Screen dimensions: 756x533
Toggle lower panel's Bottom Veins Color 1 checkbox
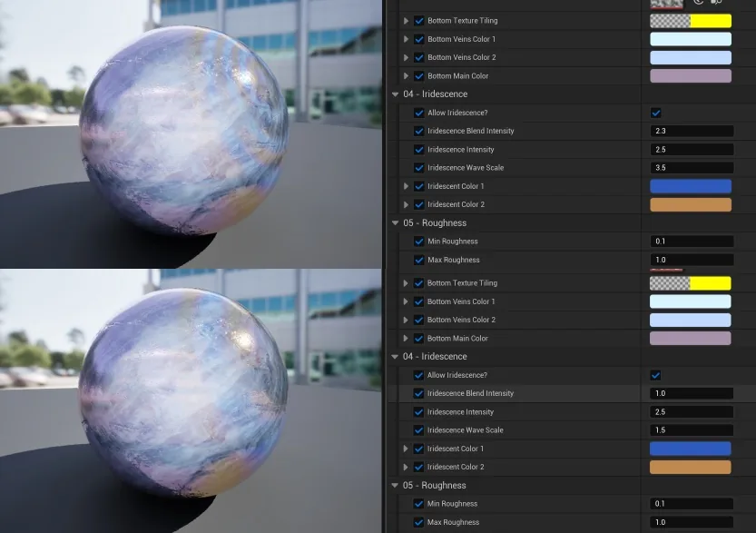coord(418,301)
